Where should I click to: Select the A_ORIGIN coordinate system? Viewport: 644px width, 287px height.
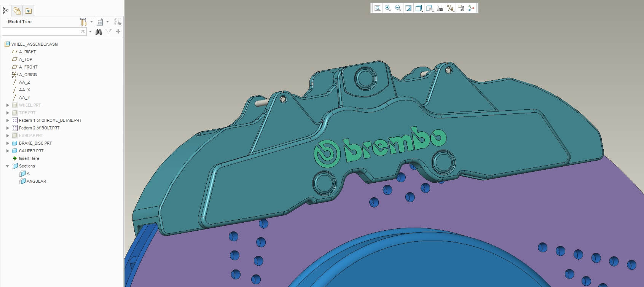(x=28, y=75)
